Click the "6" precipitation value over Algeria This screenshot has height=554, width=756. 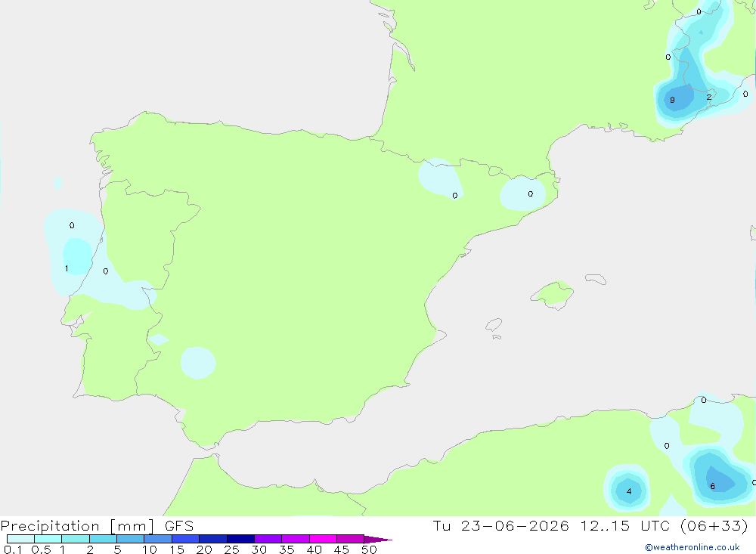(713, 486)
